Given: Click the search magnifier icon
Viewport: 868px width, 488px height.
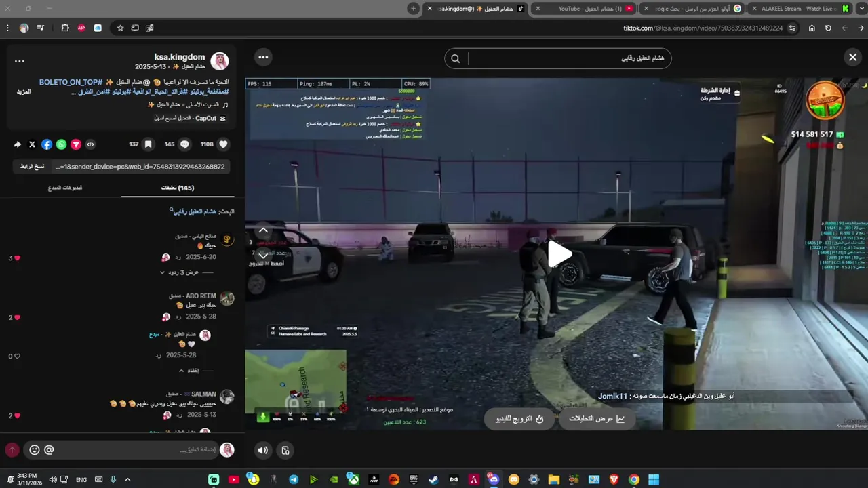Looking at the screenshot, I should tap(456, 59).
